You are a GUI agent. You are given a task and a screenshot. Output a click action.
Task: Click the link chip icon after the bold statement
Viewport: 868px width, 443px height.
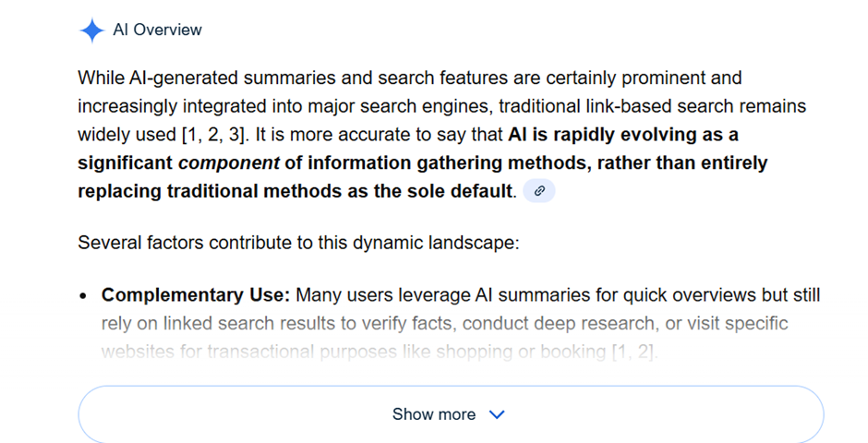pyautogui.click(x=539, y=192)
